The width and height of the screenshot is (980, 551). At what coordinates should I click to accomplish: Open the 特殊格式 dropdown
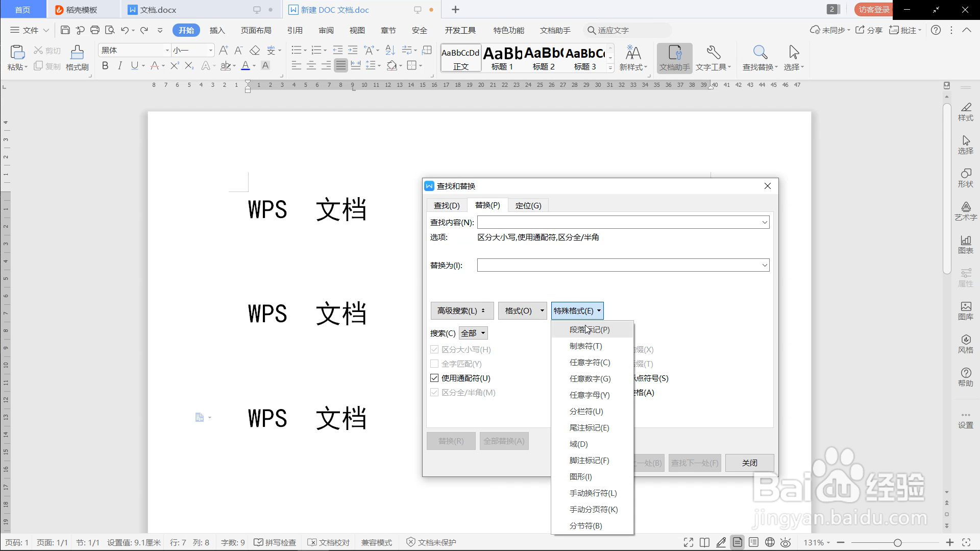coord(577,310)
